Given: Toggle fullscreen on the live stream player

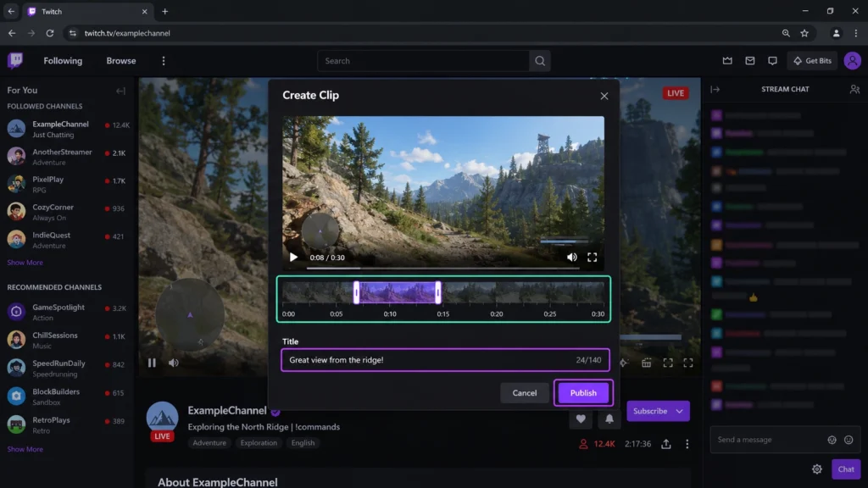Looking at the screenshot, I should [688, 363].
